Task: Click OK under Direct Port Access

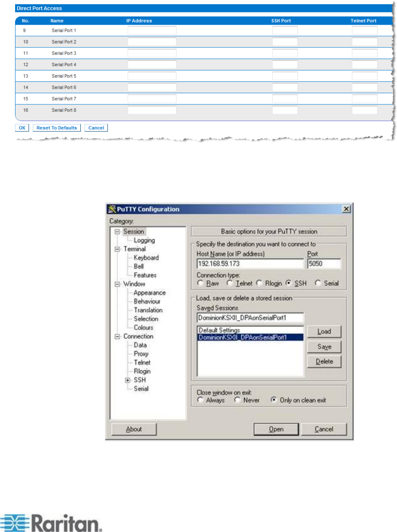Action: click(22, 128)
